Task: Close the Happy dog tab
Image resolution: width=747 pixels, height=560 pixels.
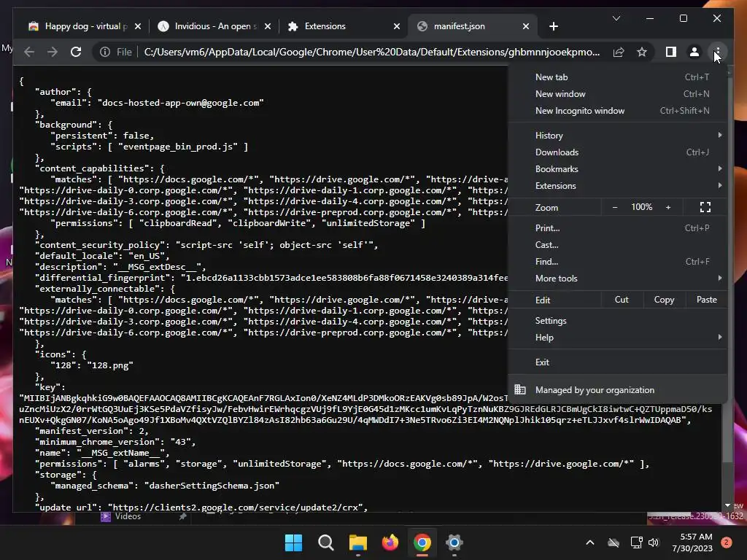Action: (138, 26)
